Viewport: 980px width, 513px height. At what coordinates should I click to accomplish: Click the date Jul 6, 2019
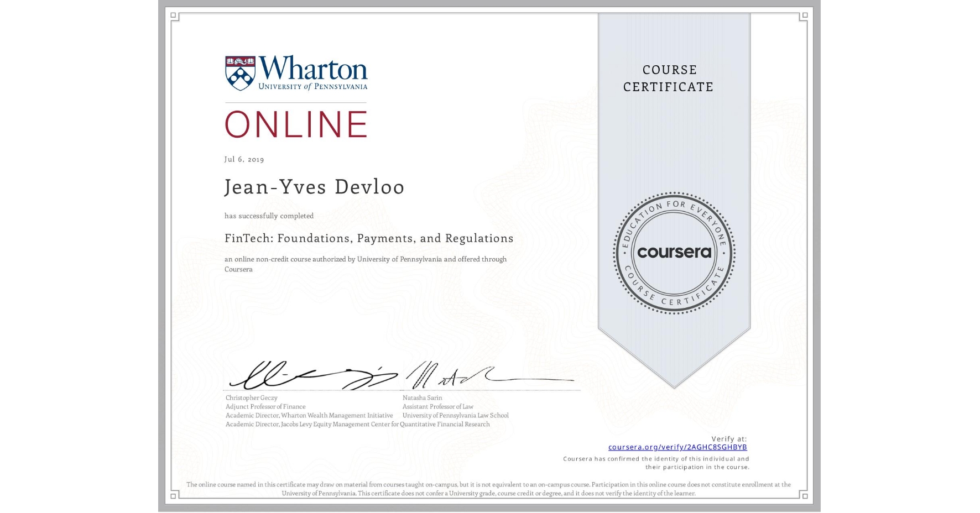tap(243, 159)
